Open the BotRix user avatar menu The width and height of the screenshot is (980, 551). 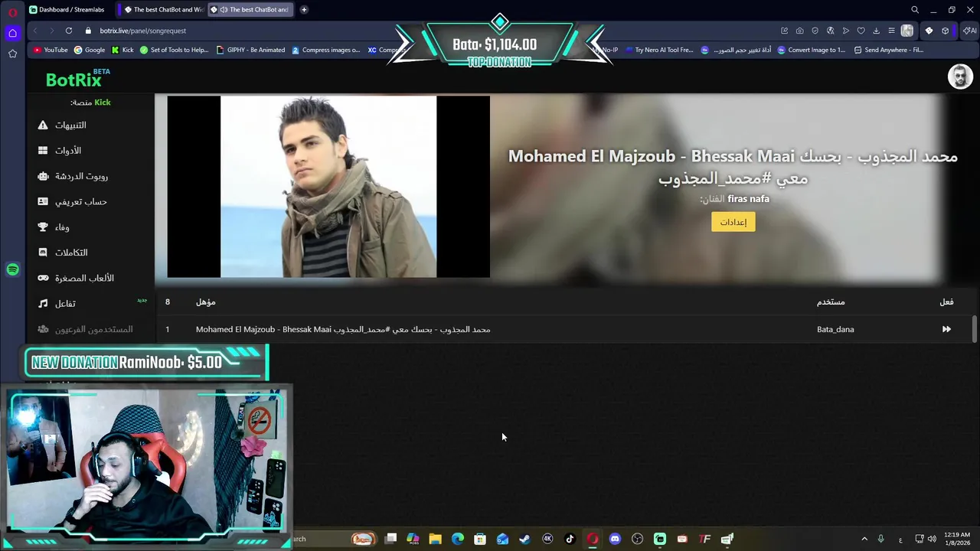(960, 77)
